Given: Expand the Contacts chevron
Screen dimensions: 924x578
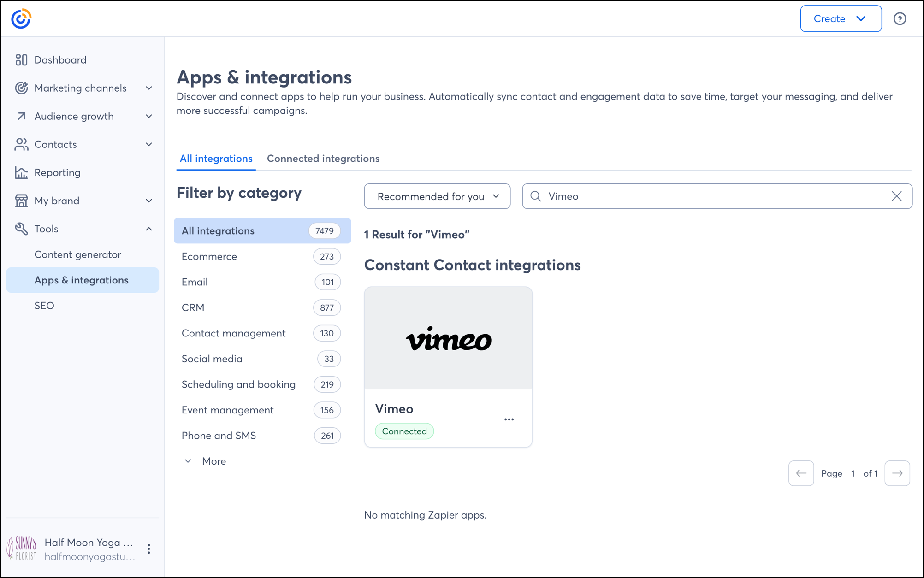Looking at the screenshot, I should [149, 144].
